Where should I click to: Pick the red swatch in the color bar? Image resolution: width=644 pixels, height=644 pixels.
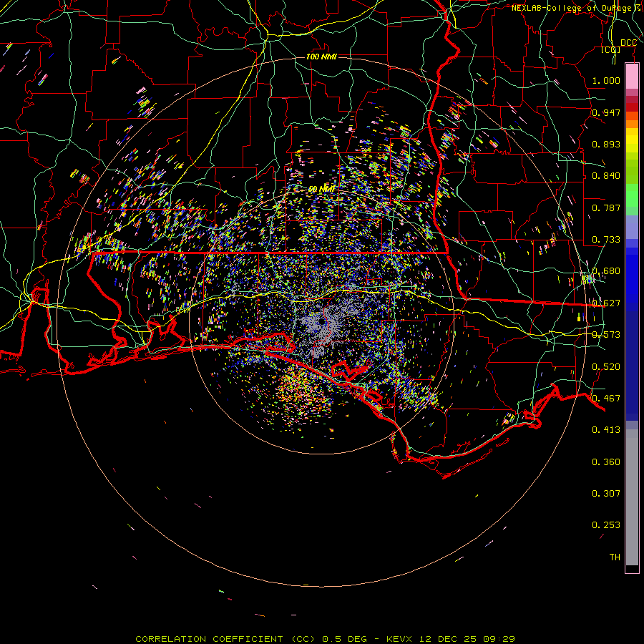(632, 107)
